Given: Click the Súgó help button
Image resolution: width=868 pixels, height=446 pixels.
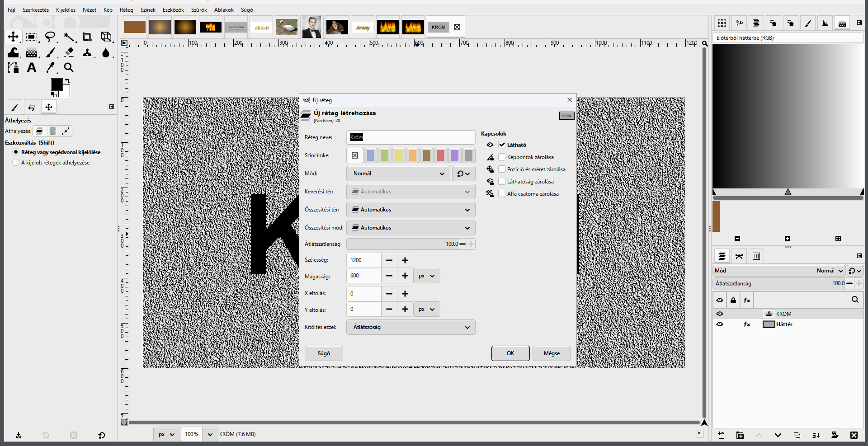Looking at the screenshot, I should pos(324,353).
